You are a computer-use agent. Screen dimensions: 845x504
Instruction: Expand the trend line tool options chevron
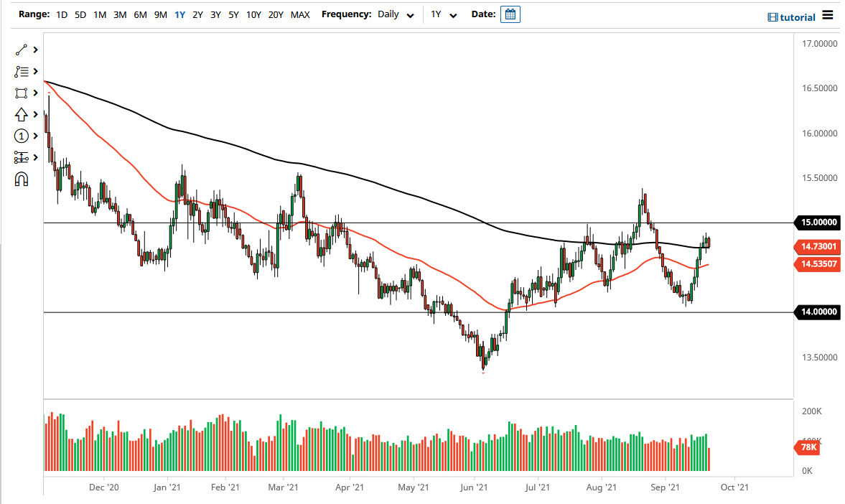(x=34, y=50)
